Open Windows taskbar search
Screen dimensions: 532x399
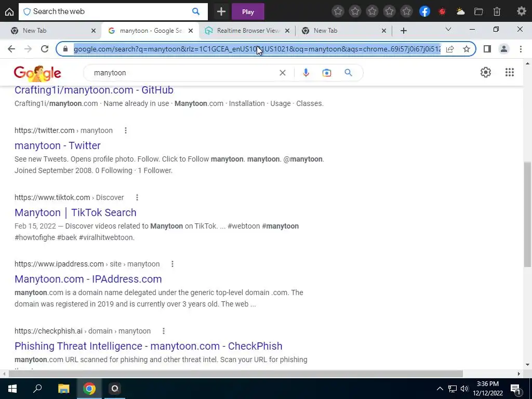pyautogui.click(x=37, y=389)
